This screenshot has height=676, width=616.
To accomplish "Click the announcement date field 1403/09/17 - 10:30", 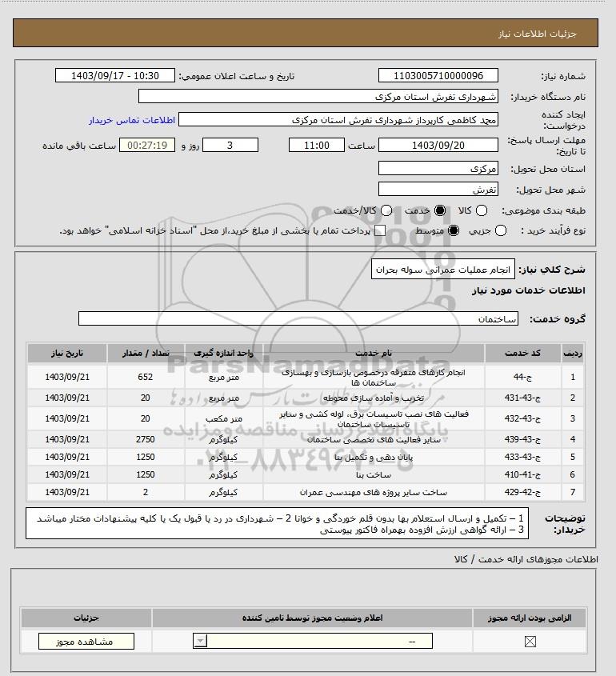I will (x=115, y=75).
